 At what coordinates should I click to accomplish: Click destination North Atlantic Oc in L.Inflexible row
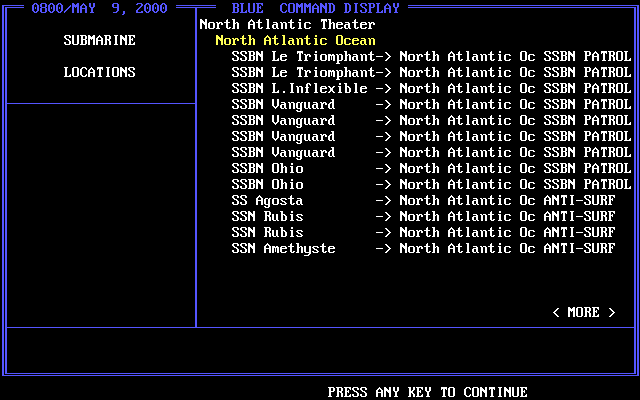pyautogui.click(x=467, y=89)
